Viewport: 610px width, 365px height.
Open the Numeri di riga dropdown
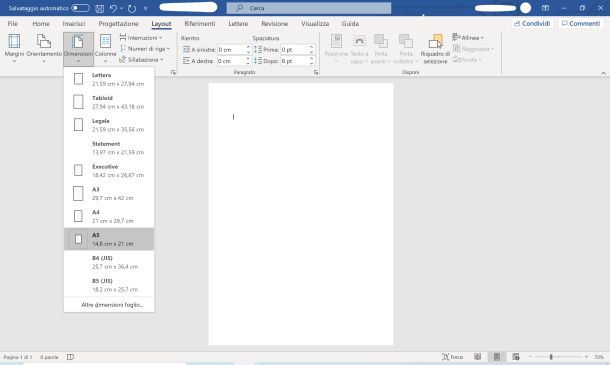pos(145,49)
